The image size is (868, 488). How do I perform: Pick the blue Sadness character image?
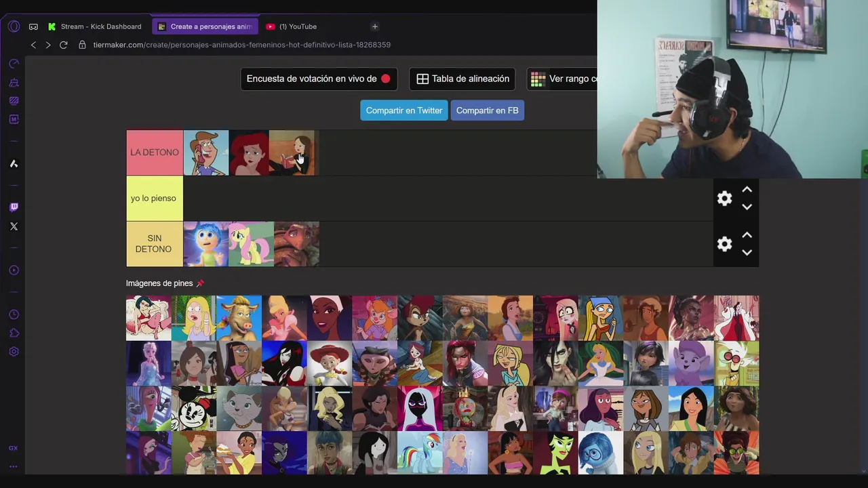[601, 453]
